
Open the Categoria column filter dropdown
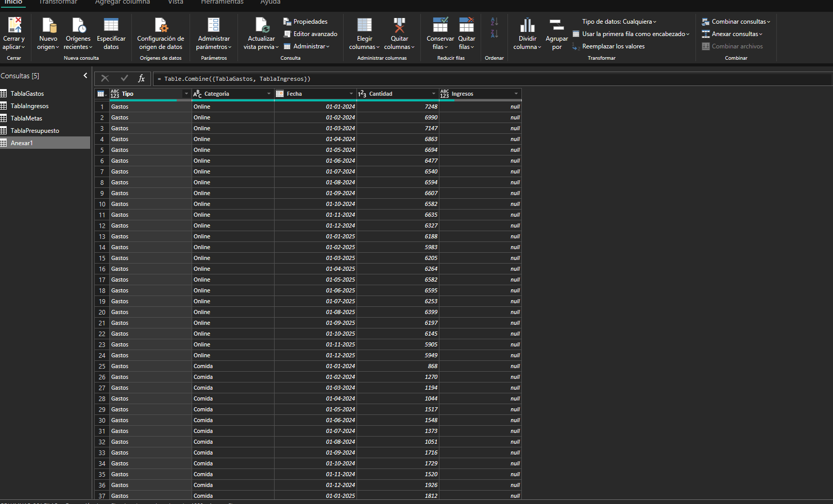click(268, 94)
